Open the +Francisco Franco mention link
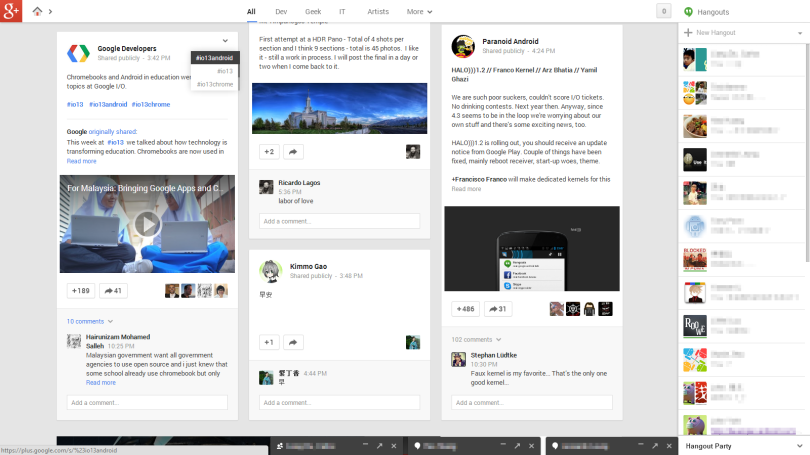Screen dimensions: 810x455 (x=479, y=179)
